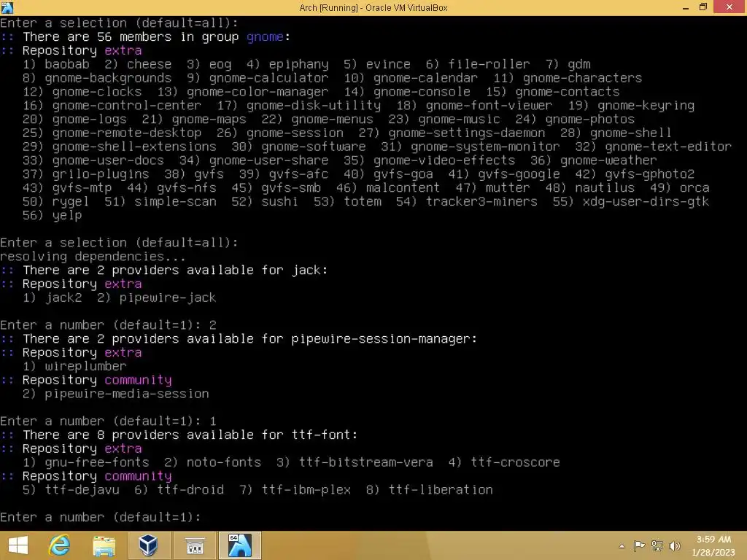The height and width of the screenshot is (560, 747).
Task: Open VirtualBox Manager cube icon in taskbar
Action: (x=148, y=545)
